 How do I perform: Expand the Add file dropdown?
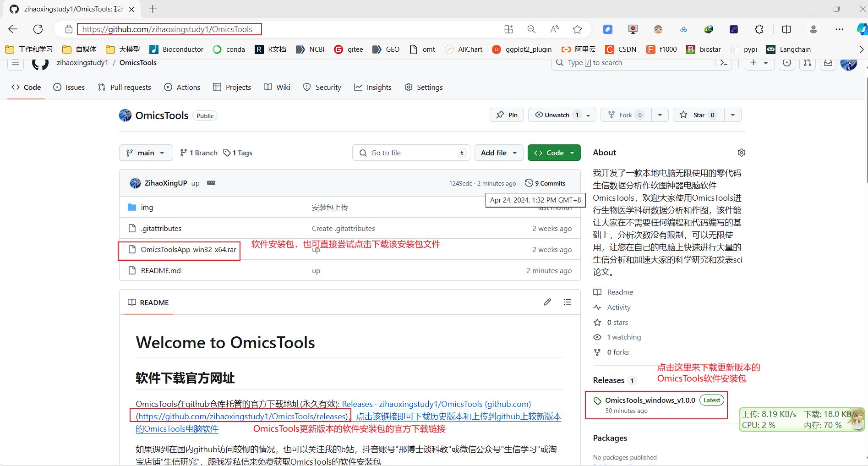(x=498, y=153)
